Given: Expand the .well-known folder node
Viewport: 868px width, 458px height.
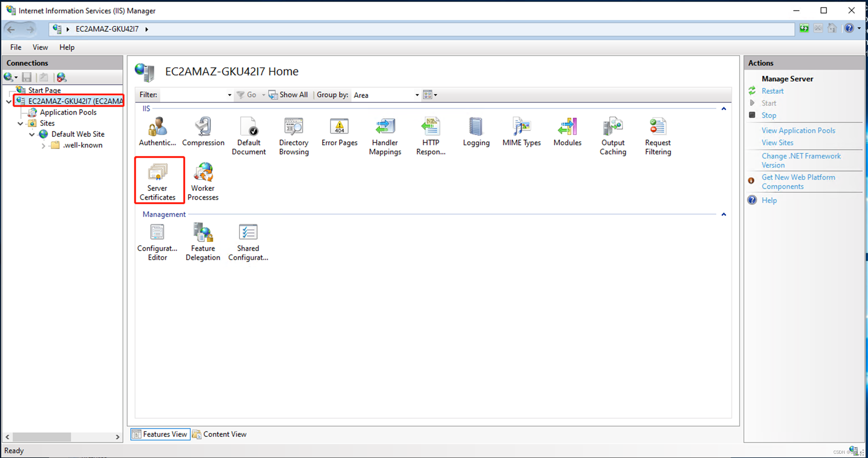Looking at the screenshot, I should pyautogui.click(x=44, y=146).
